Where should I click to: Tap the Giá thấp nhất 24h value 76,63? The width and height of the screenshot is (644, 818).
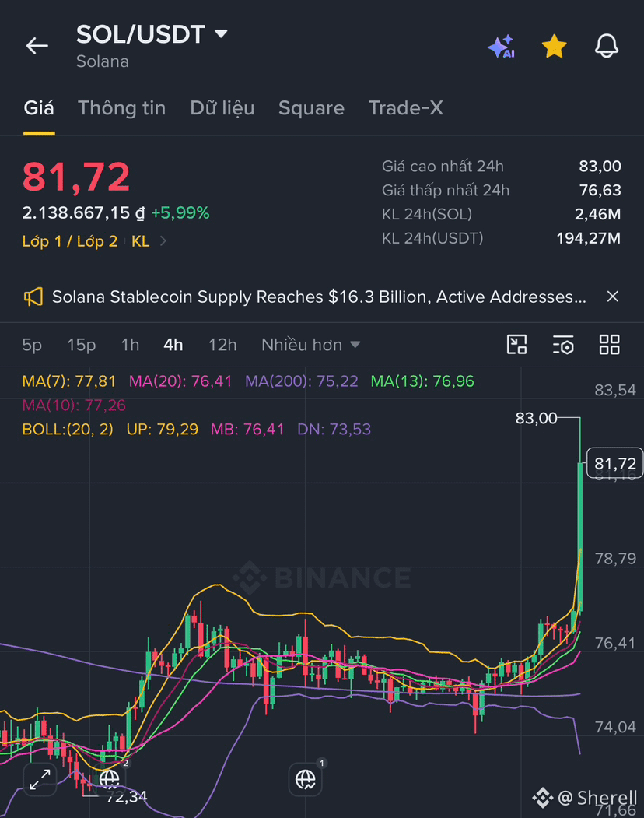click(x=600, y=191)
